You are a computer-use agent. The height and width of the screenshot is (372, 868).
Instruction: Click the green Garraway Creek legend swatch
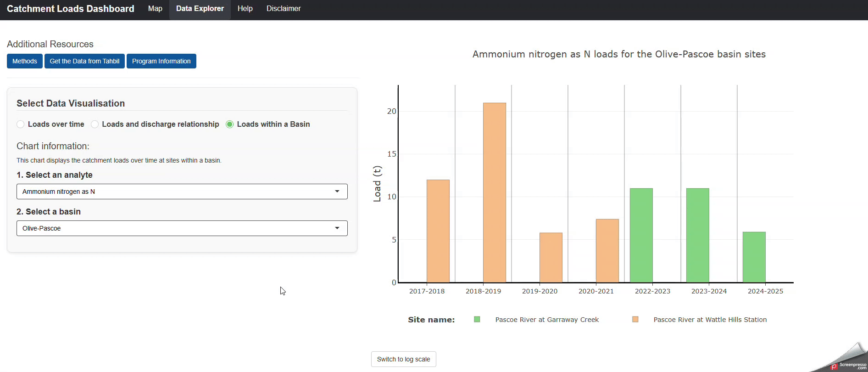(477, 319)
